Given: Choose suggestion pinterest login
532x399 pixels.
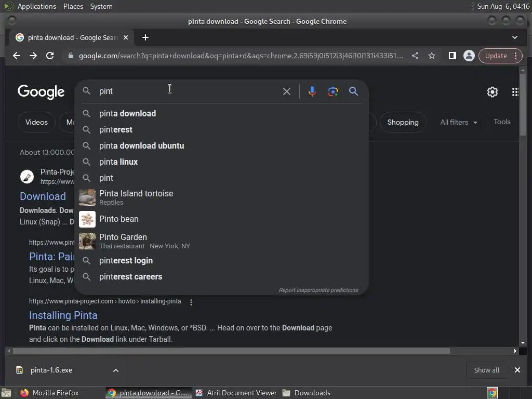Looking at the screenshot, I should click(x=221, y=261).
